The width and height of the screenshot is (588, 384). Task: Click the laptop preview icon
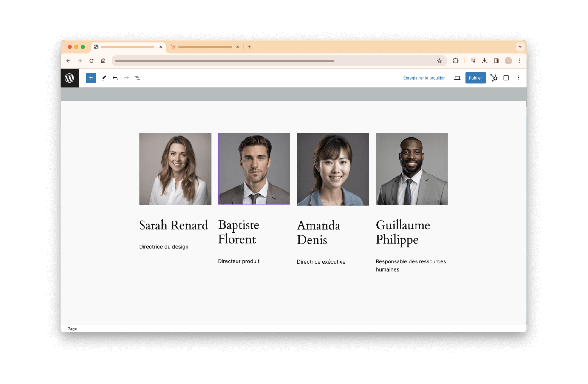[x=457, y=78]
